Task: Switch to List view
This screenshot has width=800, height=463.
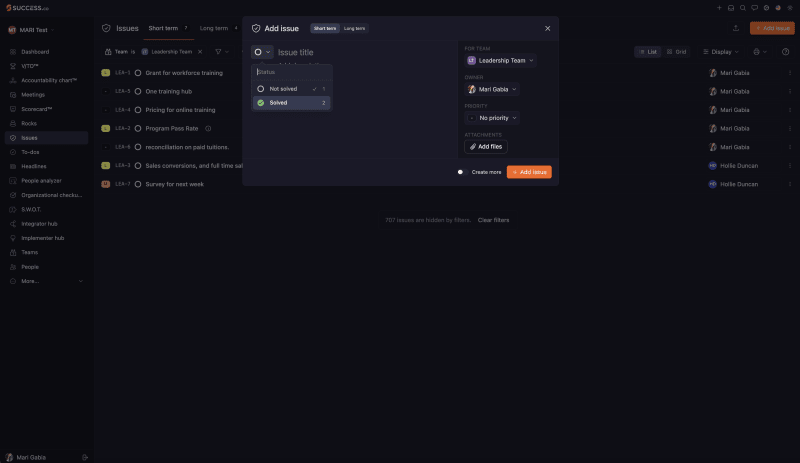Action: pos(648,52)
